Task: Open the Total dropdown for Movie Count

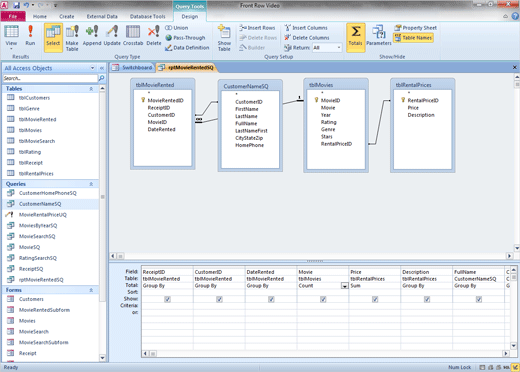Action: click(345, 286)
